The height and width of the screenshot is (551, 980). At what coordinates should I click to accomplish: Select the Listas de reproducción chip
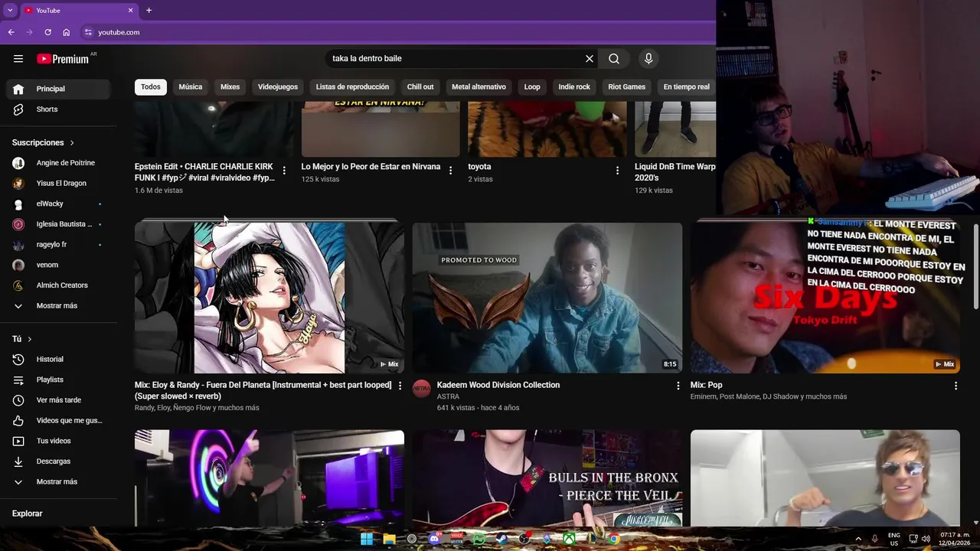tap(352, 86)
